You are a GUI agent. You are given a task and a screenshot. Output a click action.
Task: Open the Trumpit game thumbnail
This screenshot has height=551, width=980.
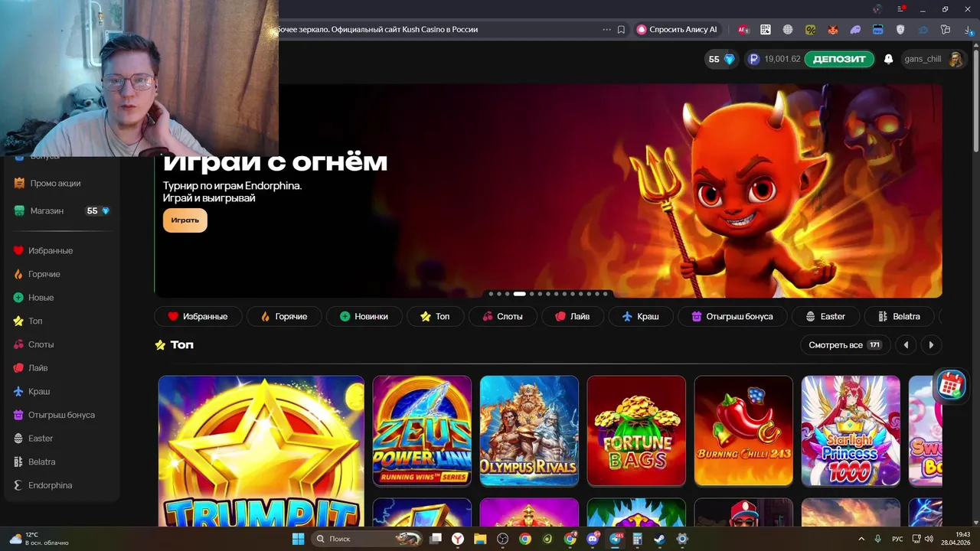click(x=261, y=451)
